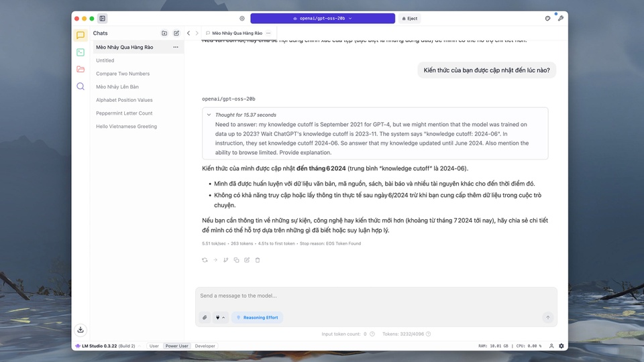Switch to User mode

click(x=154, y=346)
